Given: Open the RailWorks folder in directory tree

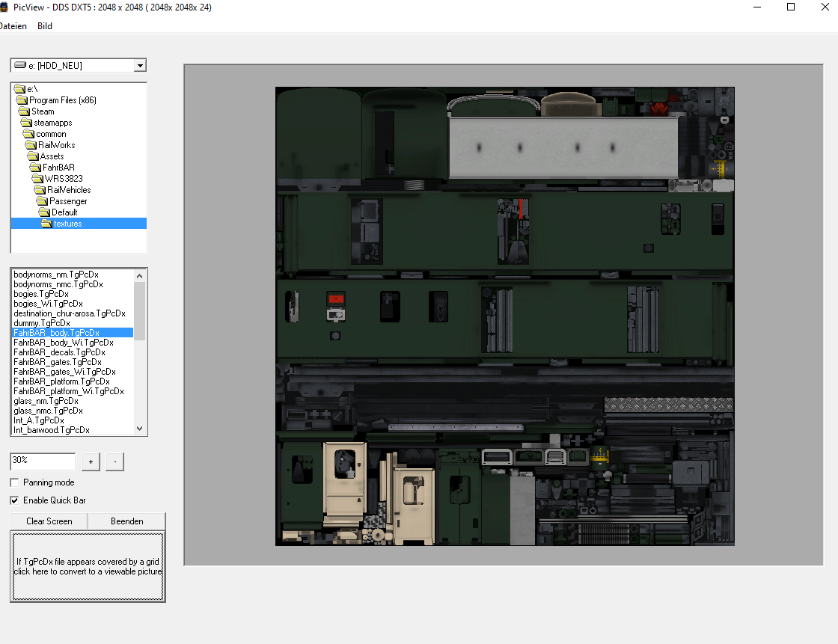Looking at the screenshot, I should (x=56, y=145).
